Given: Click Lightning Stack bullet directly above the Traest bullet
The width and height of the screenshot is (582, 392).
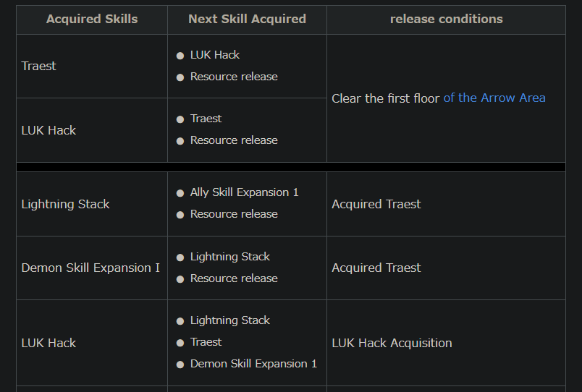Looking at the screenshot, I should tap(229, 320).
